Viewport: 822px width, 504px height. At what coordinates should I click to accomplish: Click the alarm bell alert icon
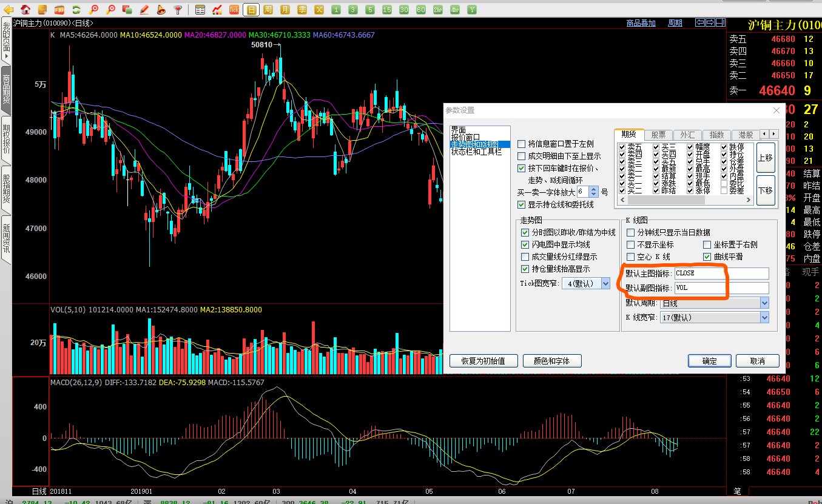click(x=161, y=10)
